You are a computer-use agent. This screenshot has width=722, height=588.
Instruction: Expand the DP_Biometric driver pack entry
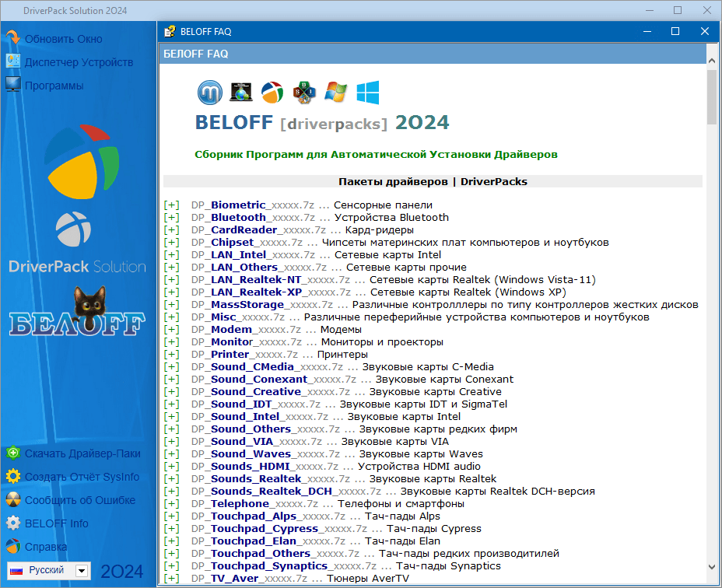pyautogui.click(x=171, y=205)
